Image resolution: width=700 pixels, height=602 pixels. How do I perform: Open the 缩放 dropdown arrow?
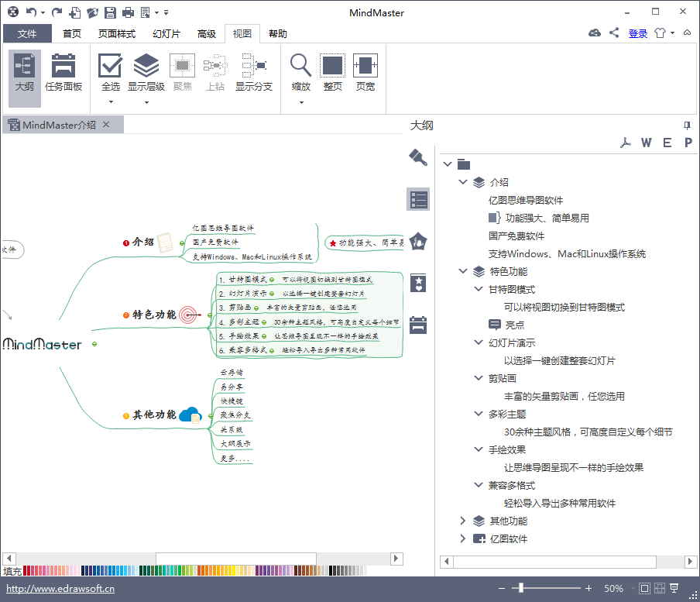[x=301, y=102]
